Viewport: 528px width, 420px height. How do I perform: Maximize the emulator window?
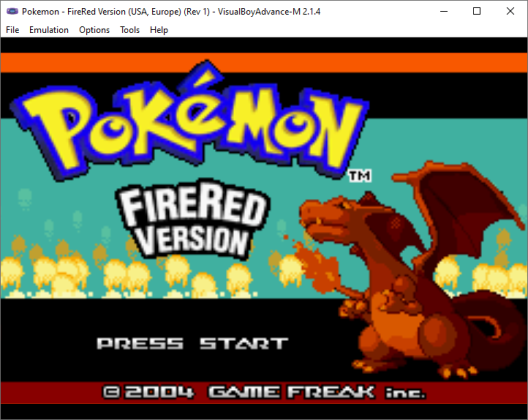point(477,11)
